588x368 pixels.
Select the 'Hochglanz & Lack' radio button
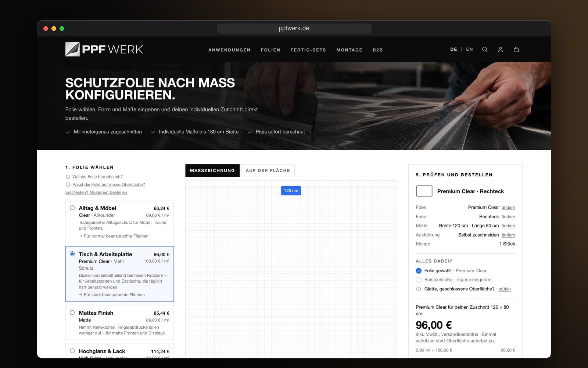coord(72,351)
